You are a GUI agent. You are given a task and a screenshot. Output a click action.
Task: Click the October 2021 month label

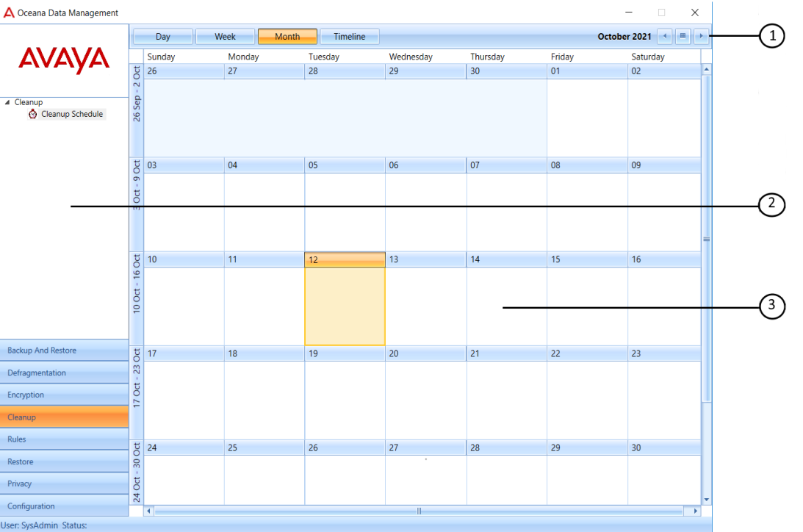[624, 36]
